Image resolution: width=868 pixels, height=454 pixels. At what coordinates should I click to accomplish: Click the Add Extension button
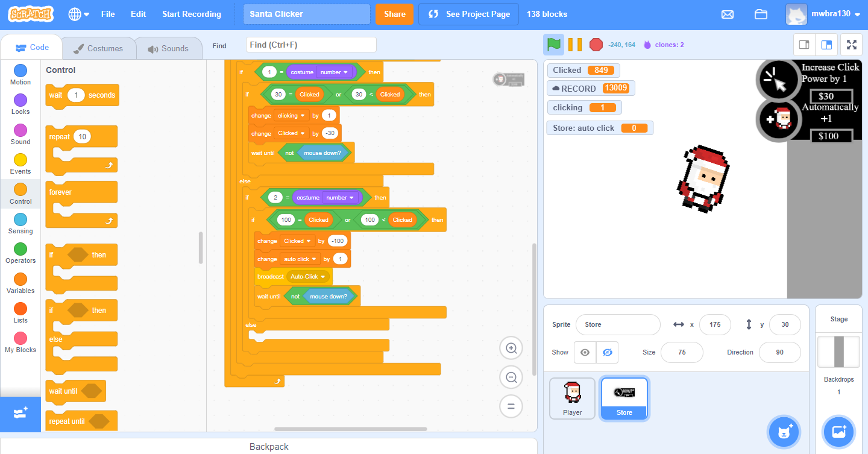point(20,414)
